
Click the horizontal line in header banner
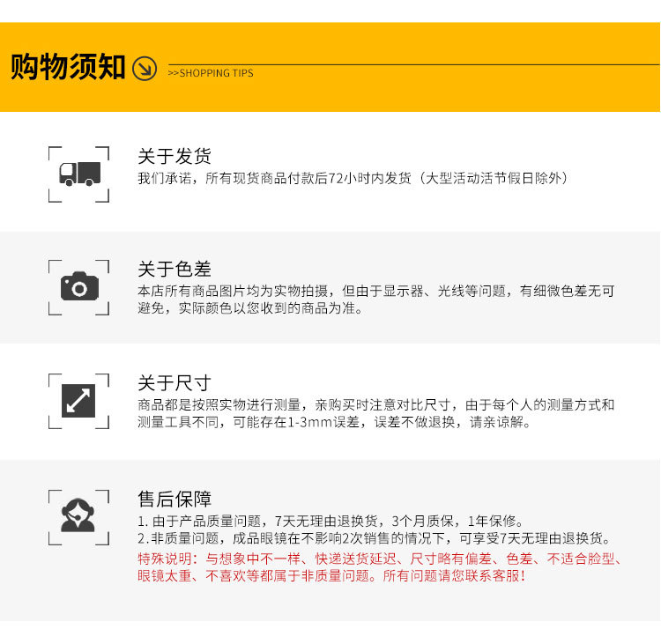pos(413,65)
